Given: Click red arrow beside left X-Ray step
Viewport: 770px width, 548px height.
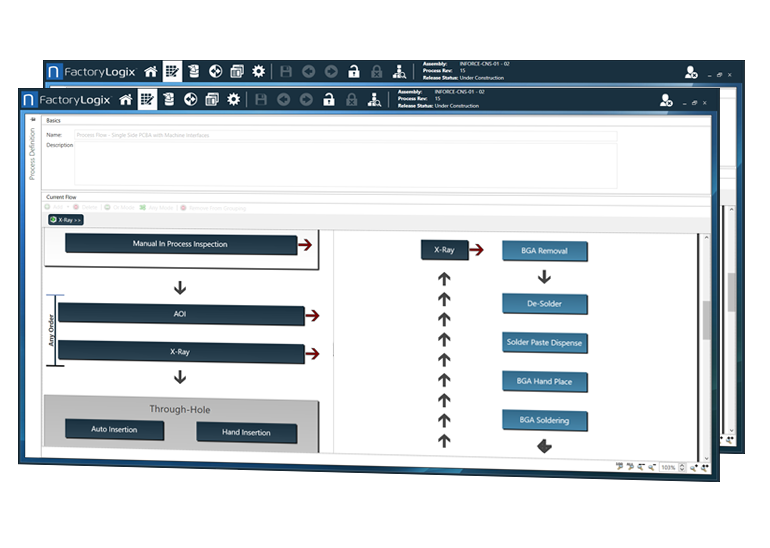Looking at the screenshot, I should [313, 354].
